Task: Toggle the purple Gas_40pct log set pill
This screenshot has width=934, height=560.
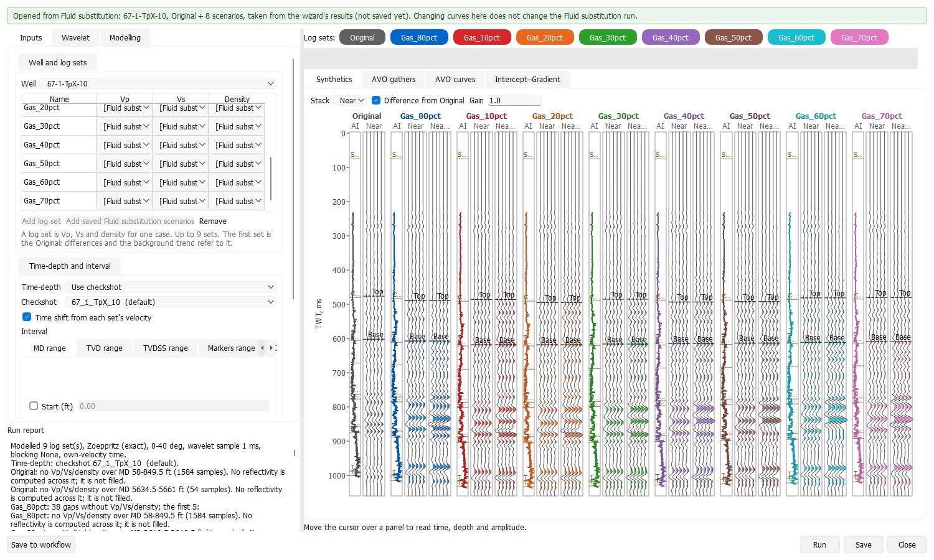Action: point(671,37)
